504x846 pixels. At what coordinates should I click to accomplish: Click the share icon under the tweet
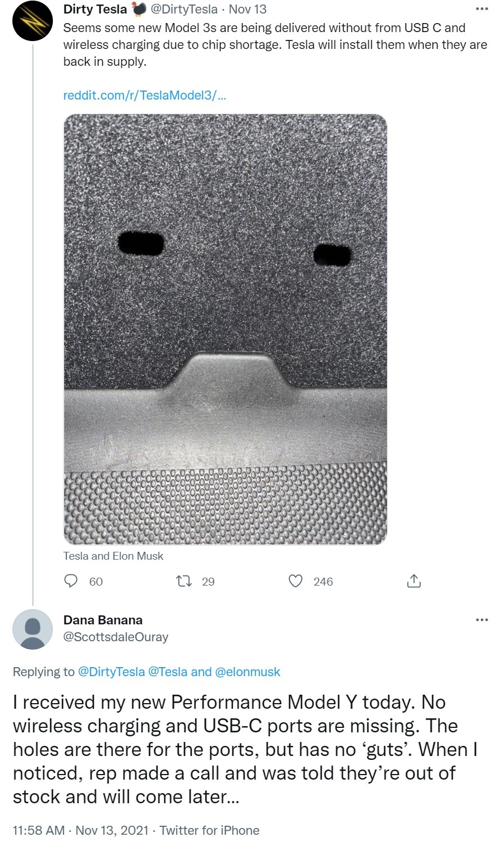[413, 581]
